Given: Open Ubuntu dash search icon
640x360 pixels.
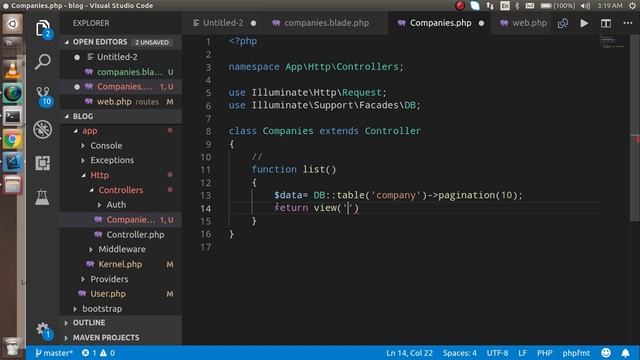Looking at the screenshot, I should (12, 24).
